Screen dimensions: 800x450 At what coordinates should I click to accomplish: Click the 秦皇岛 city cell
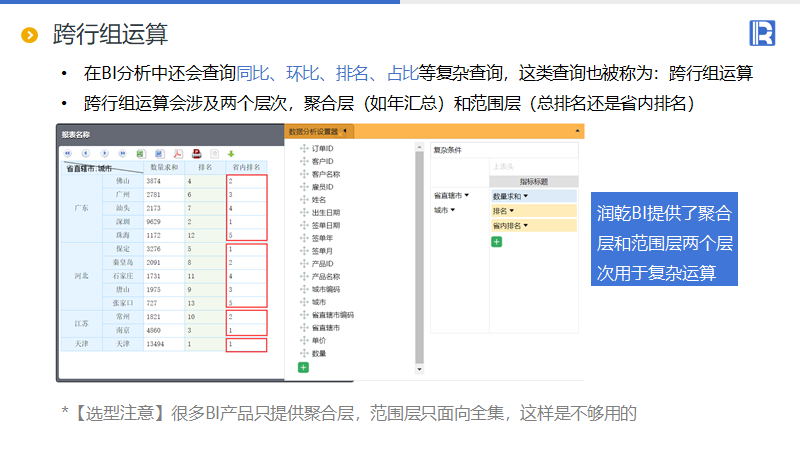coord(122,262)
